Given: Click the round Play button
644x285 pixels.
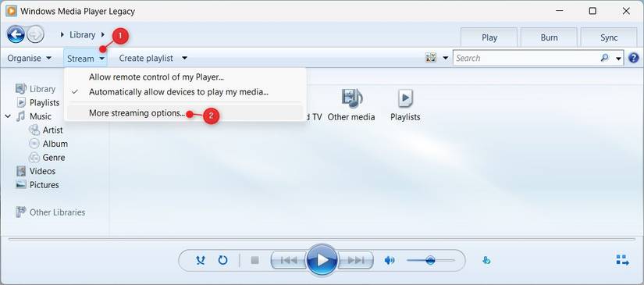Looking at the screenshot, I should pos(322,260).
